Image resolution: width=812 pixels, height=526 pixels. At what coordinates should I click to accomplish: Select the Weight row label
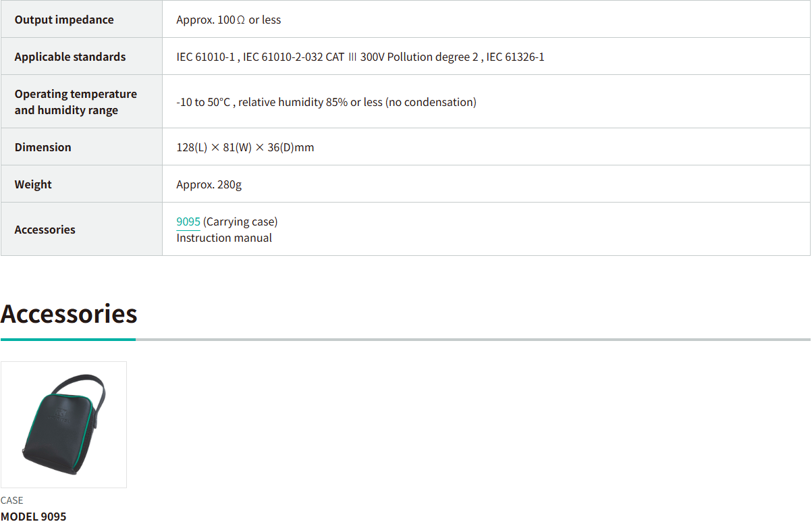point(33,184)
